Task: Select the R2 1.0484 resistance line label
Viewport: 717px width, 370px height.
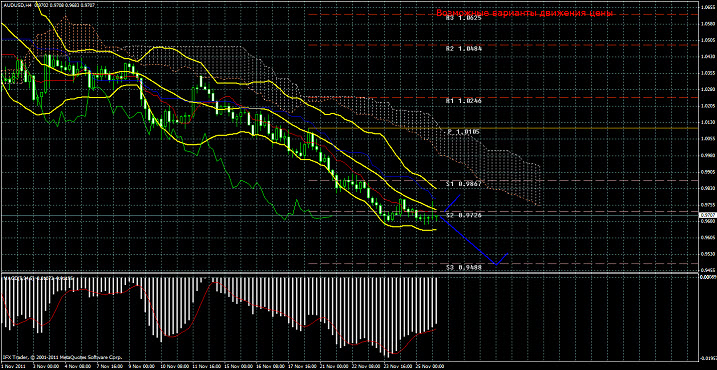Action: point(463,48)
